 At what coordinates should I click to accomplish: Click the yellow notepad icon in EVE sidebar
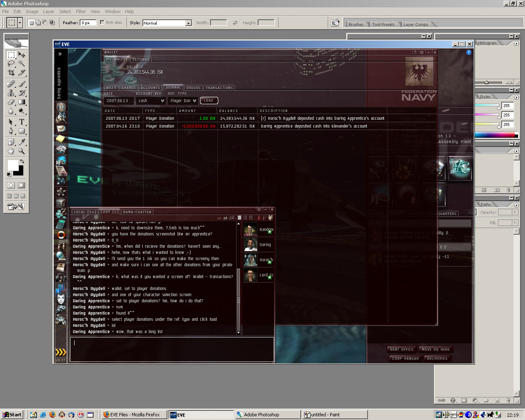[x=61, y=139]
